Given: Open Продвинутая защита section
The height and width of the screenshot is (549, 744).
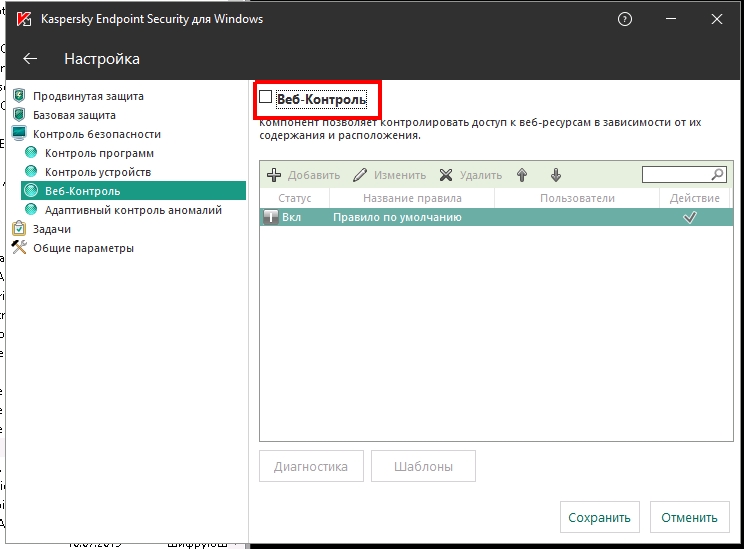Looking at the screenshot, I should (87, 96).
